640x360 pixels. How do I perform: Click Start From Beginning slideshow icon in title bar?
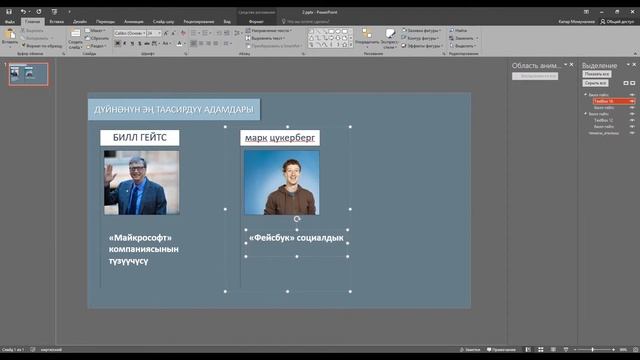[x=54, y=12]
